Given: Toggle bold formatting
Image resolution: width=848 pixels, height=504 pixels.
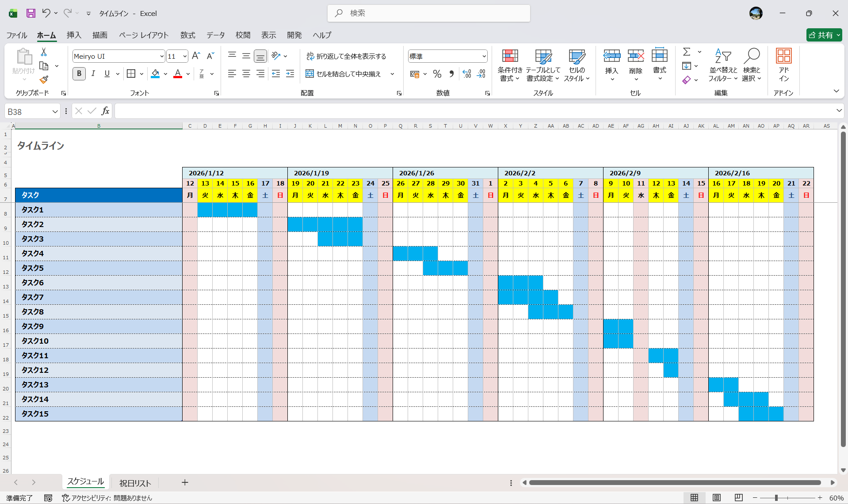Looking at the screenshot, I should 79,74.
